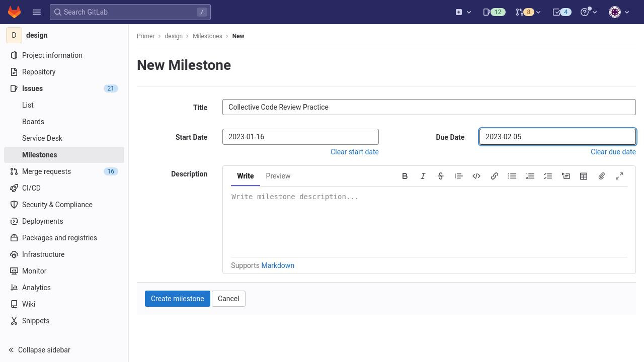Open Wiki in sidebar
This screenshot has height=362, width=644.
point(64,304)
